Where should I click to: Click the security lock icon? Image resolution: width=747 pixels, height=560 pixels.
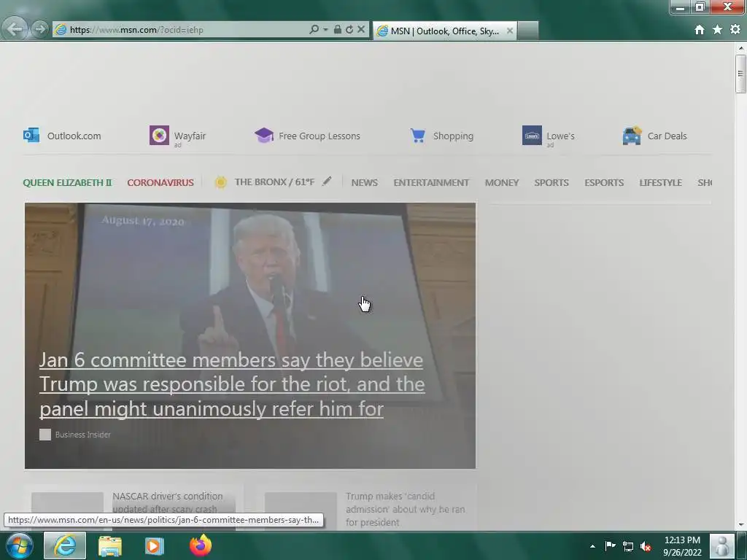click(x=337, y=29)
